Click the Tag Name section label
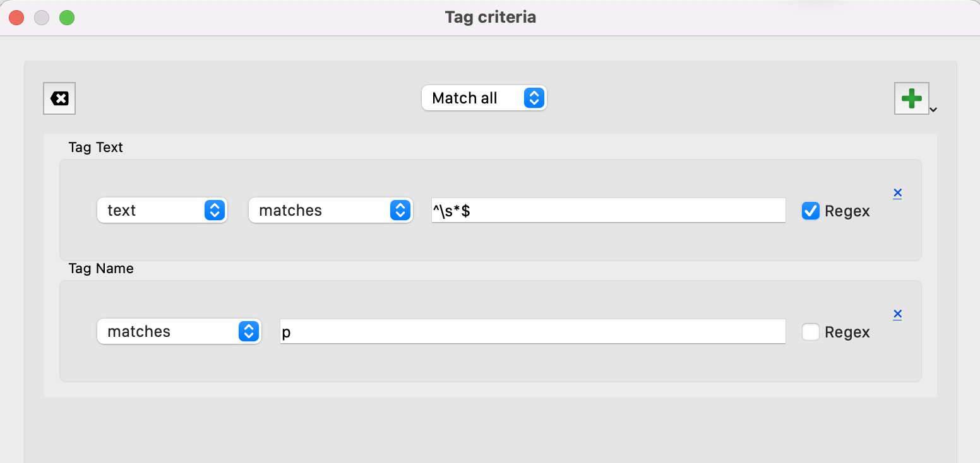The height and width of the screenshot is (463, 980). click(101, 269)
